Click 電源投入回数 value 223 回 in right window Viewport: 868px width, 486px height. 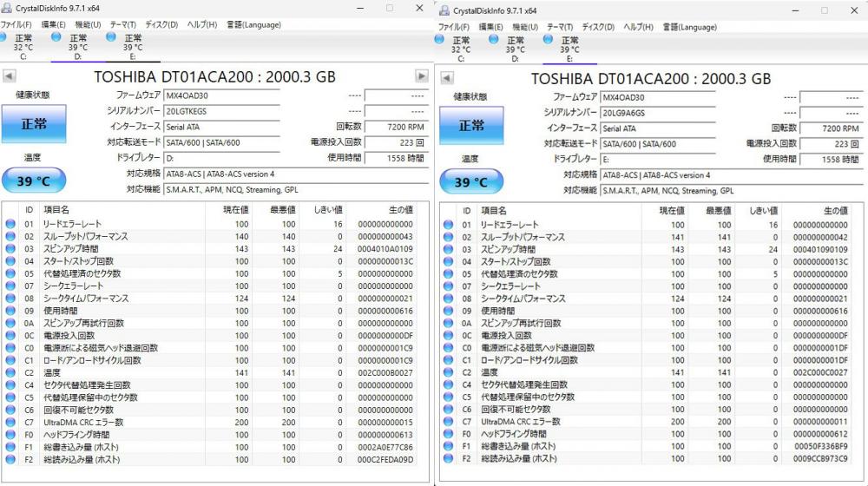tap(832, 144)
